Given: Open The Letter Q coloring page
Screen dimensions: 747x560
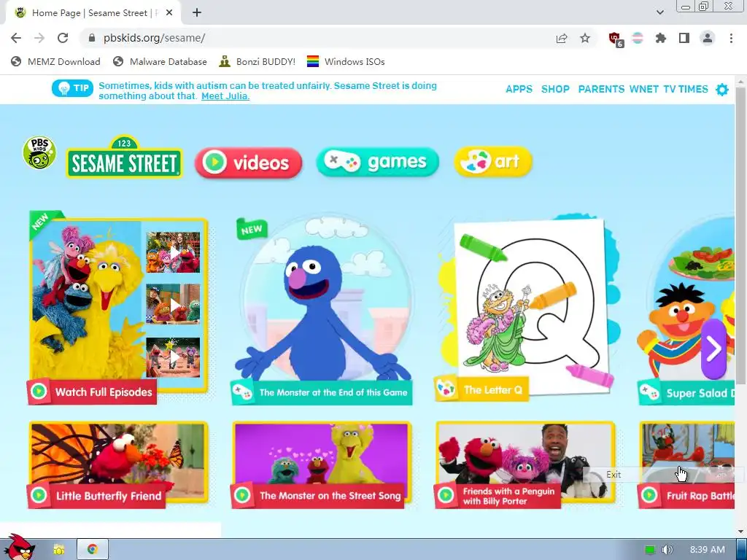Looking at the screenshot, I should (x=527, y=308).
